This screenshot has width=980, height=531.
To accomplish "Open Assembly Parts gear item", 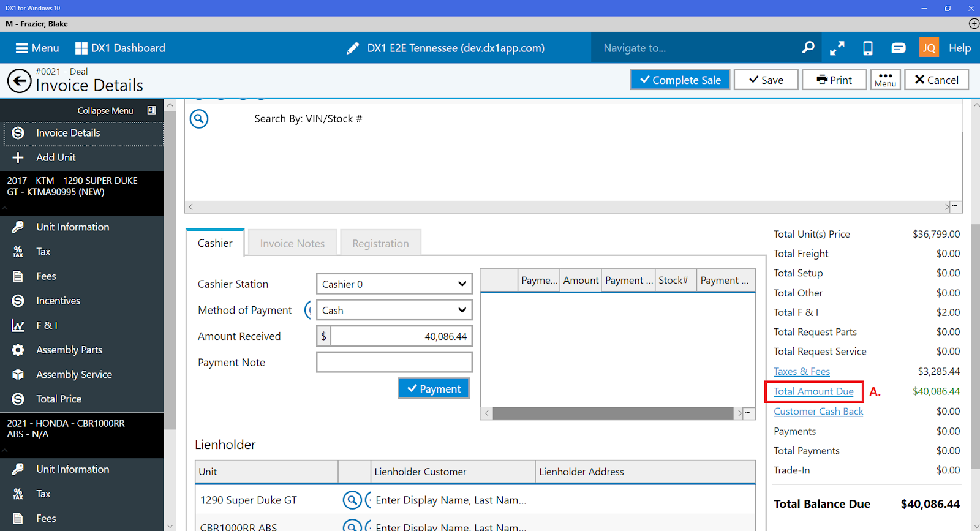I will [82, 350].
